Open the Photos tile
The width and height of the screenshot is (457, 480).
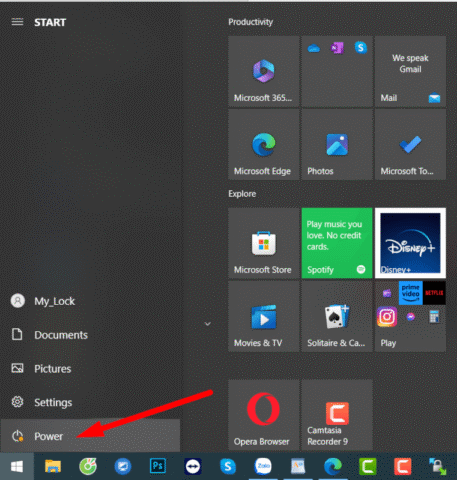point(337,145)
